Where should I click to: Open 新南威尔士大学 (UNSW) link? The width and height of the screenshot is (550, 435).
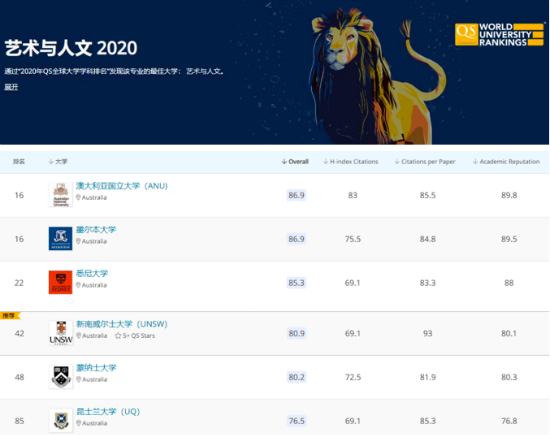coord(122,324)
